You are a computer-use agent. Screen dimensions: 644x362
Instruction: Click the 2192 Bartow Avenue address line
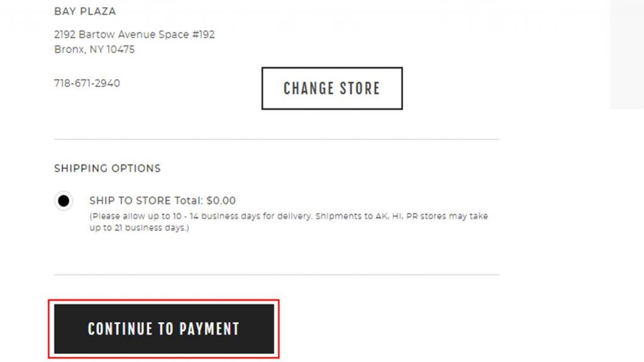(x=135, y=35)
